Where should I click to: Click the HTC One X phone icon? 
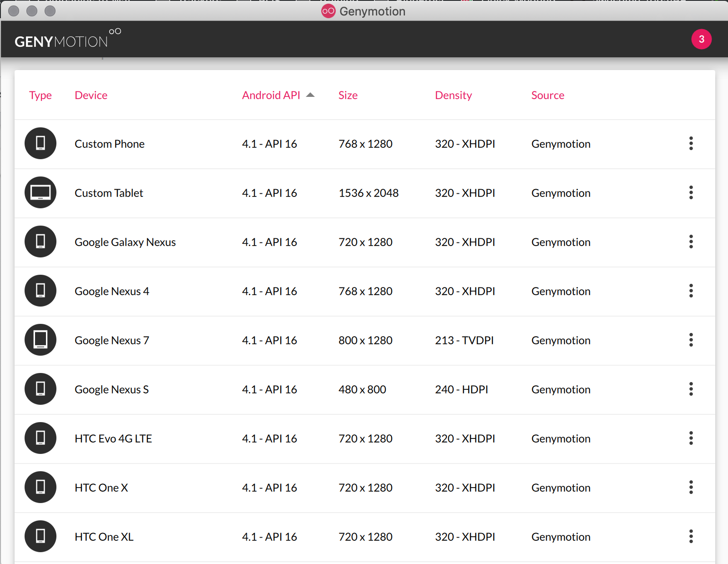click(40, 487)
